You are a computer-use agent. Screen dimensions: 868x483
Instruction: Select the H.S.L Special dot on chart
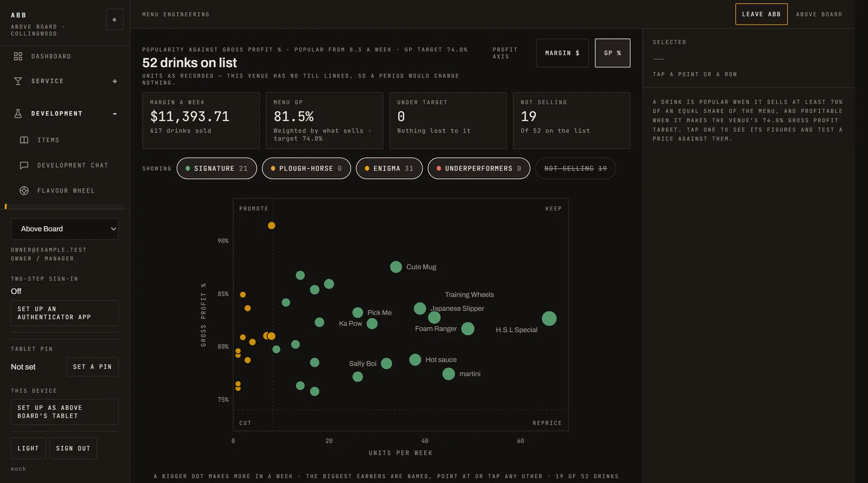click(549, 318)
